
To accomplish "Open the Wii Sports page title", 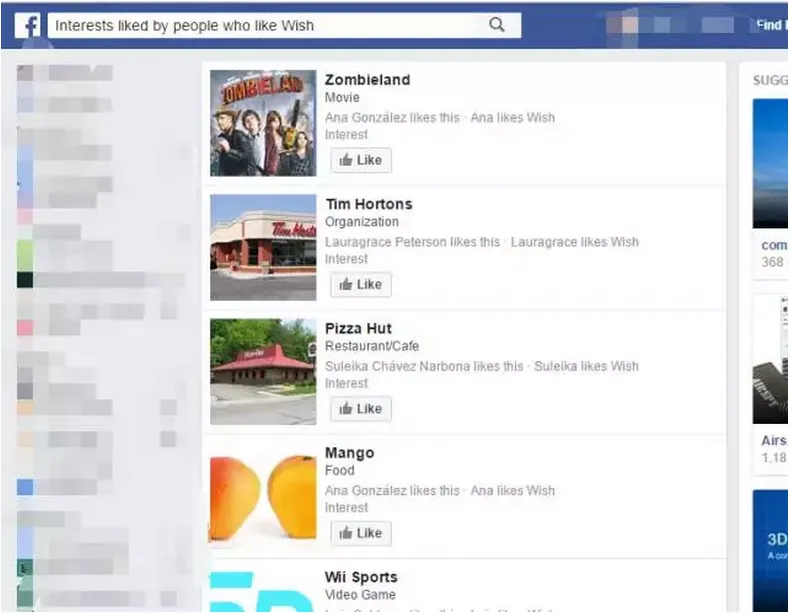I will coord(361,577).
